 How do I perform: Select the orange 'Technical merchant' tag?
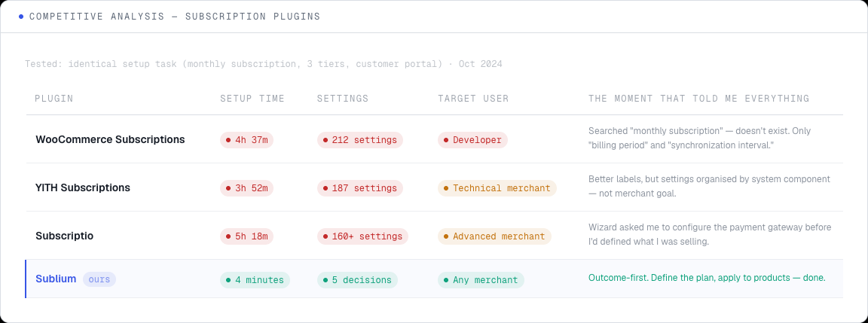[x=497, y=188]
